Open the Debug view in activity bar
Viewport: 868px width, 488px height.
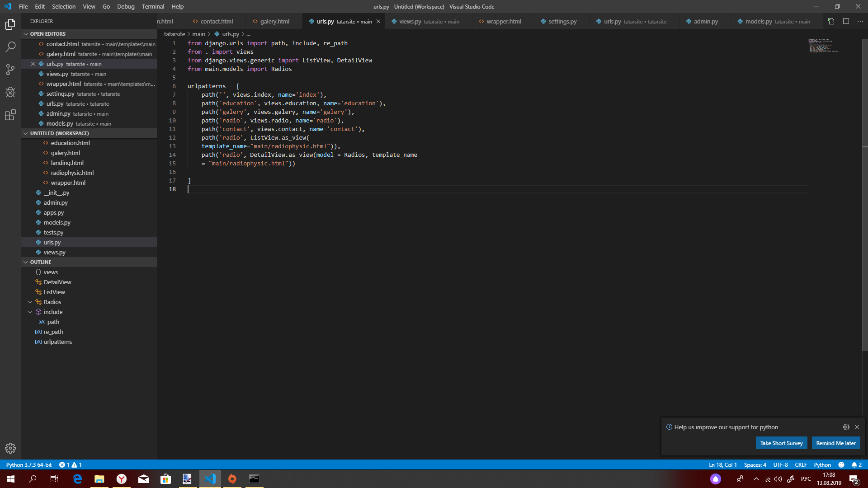click(10, 92)
